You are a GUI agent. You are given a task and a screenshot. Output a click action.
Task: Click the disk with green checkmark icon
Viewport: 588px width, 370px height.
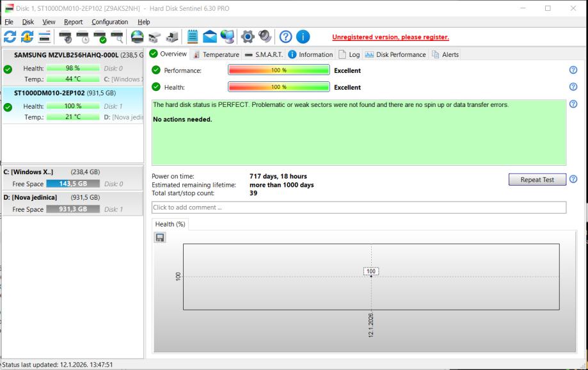[x=99, y=37]
